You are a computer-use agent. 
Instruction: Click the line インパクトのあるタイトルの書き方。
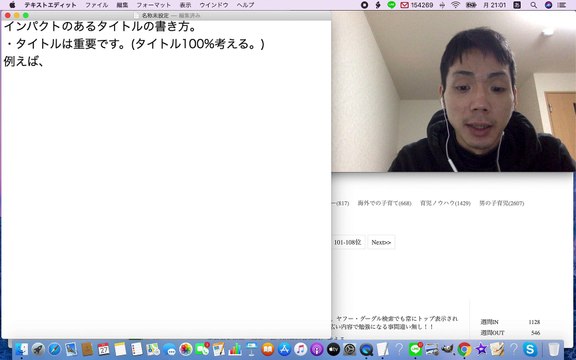(x=101, y=27)
